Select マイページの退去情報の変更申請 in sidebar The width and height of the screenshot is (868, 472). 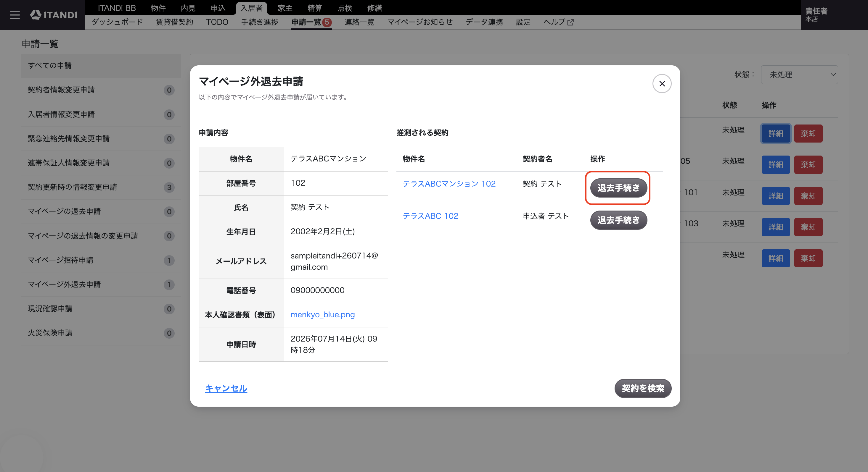[x=101, y=236]
